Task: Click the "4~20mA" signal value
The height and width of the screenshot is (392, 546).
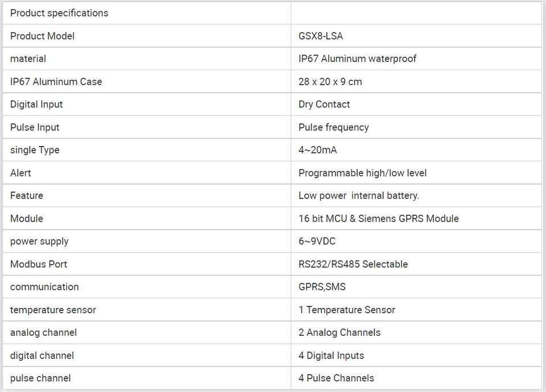Action: 317,150
